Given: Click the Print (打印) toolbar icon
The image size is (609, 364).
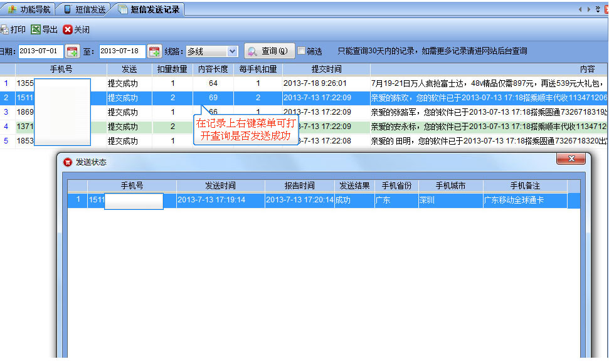Looking at the screenshot, I should coord(4,29).
